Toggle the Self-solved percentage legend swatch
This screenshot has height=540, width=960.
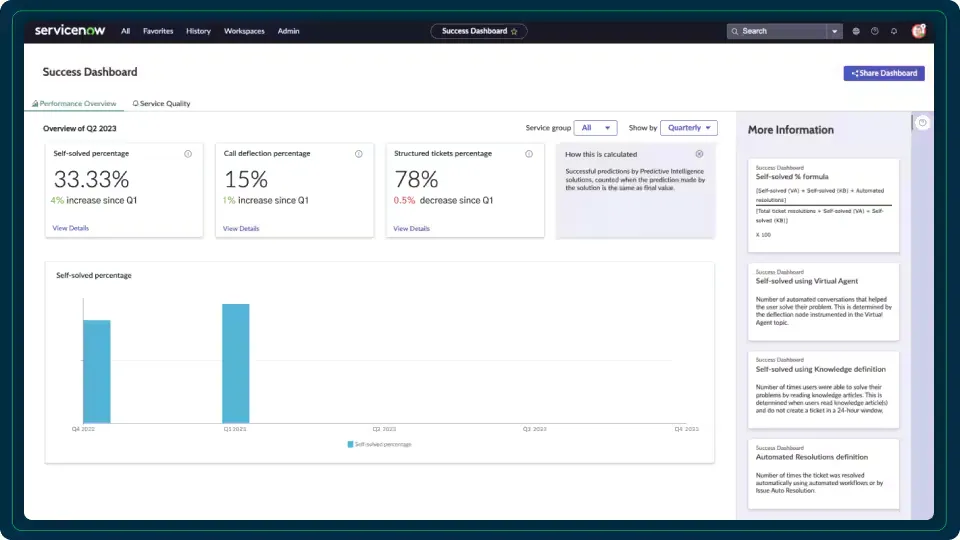click(x=350, y=444)
